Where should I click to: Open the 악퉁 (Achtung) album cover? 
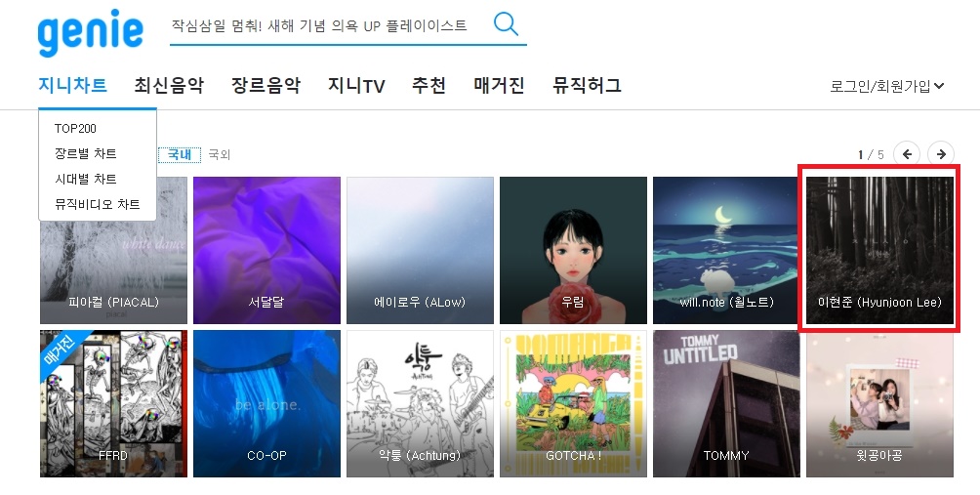[x=420, y=404]
